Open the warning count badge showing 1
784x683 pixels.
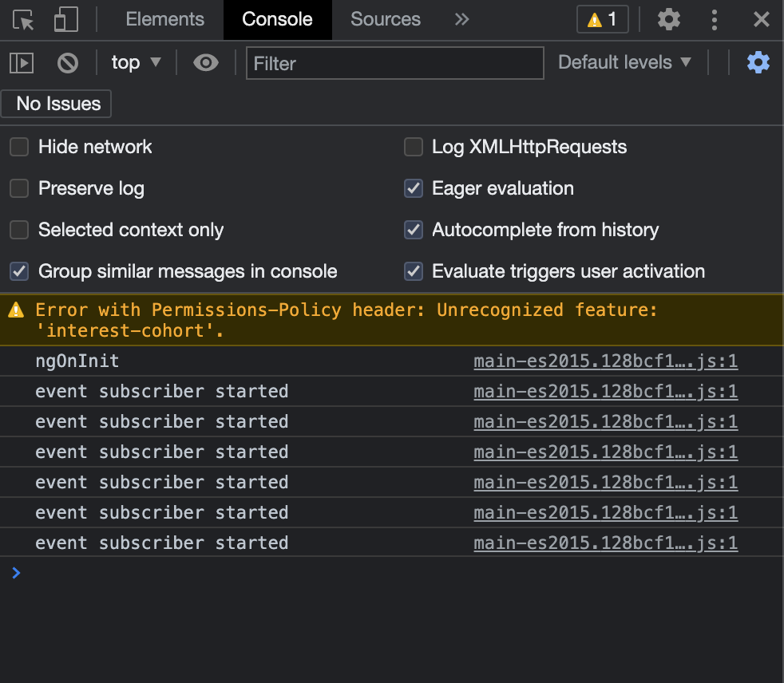pyautogui.click(x=603, y=19)
